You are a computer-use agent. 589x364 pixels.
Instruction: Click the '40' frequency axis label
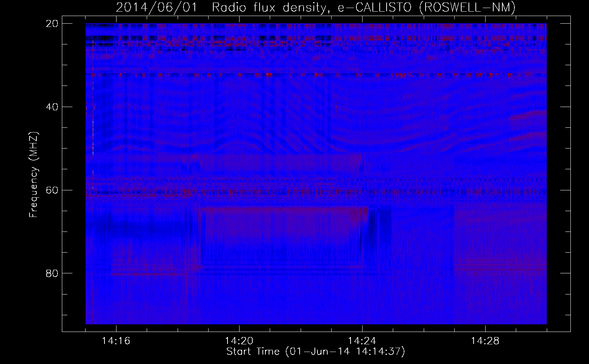point(52,107)
